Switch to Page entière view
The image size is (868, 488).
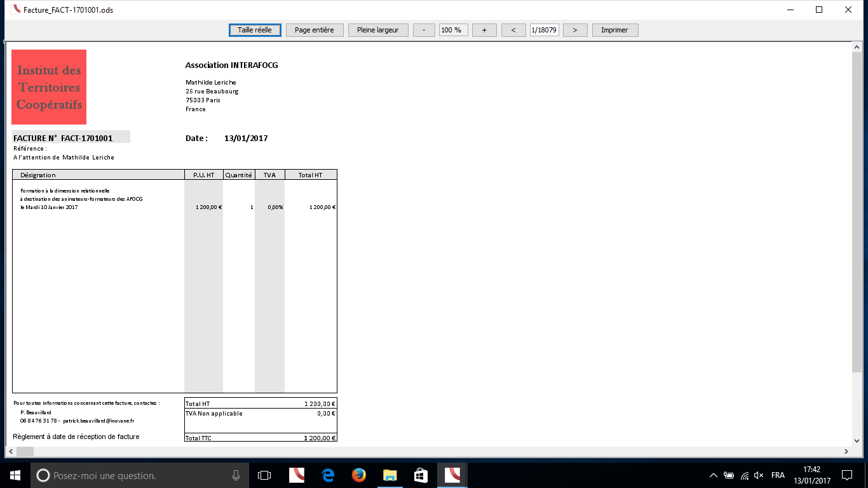(314, 30)
